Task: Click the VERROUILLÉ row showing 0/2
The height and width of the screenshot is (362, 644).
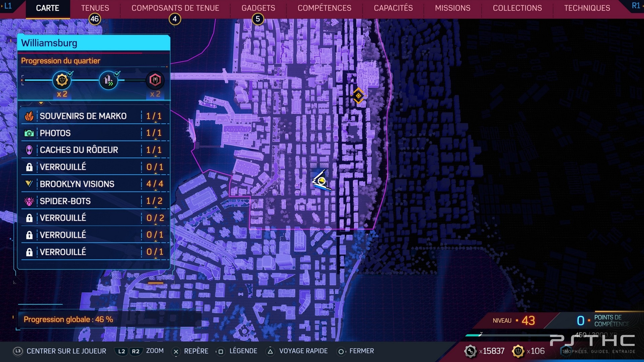Action: coord(95,218)
